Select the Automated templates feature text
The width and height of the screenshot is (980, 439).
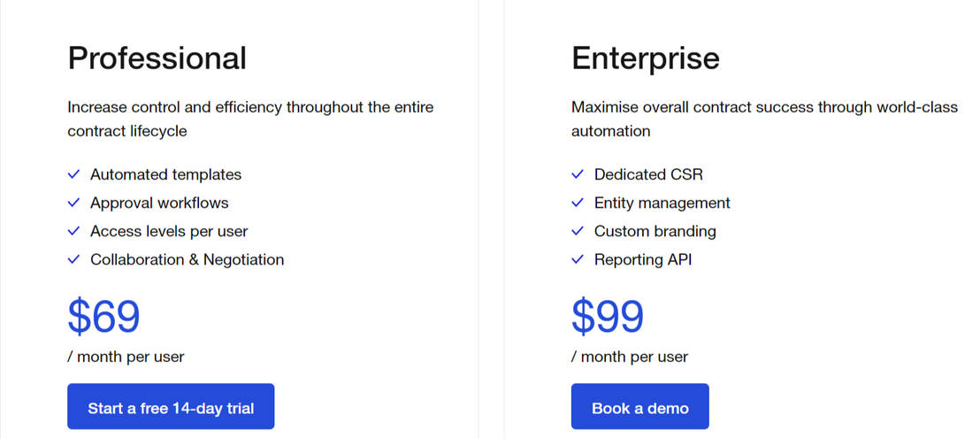coord(165,174)
